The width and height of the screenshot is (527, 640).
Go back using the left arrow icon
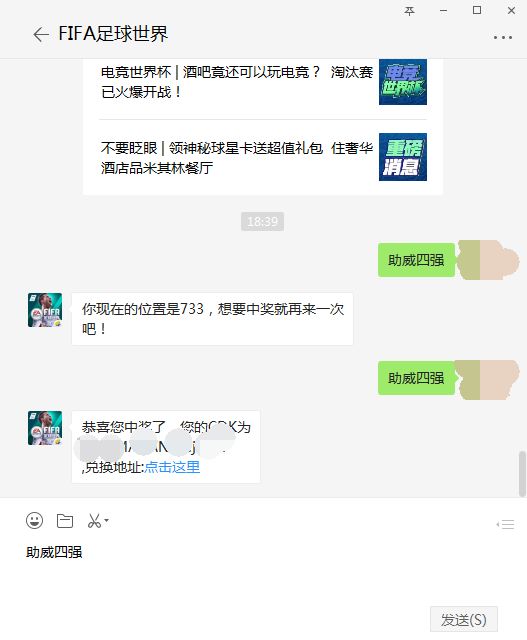pos(41,34)
